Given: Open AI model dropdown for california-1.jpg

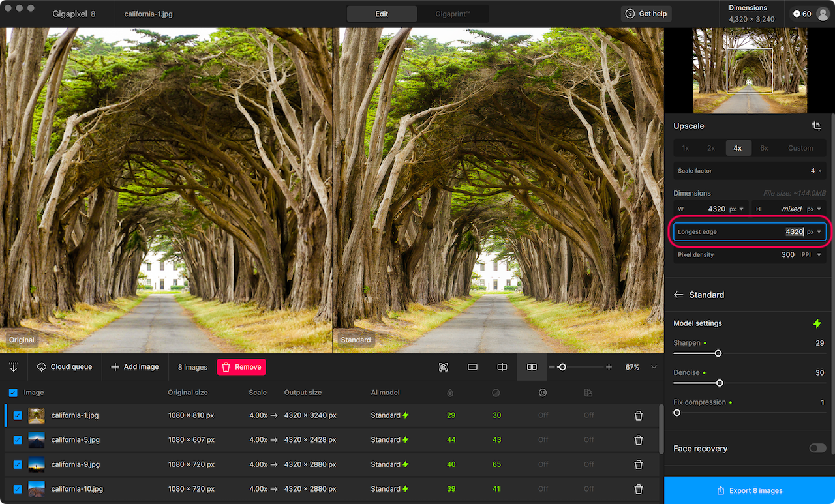Looking at the screenshot, I should (x=389, y=415).
